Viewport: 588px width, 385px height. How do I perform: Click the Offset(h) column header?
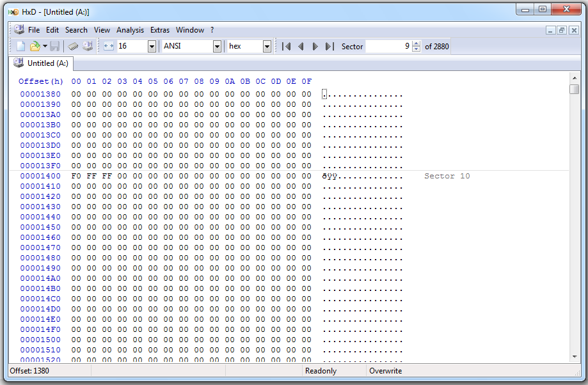click(41, 81)
